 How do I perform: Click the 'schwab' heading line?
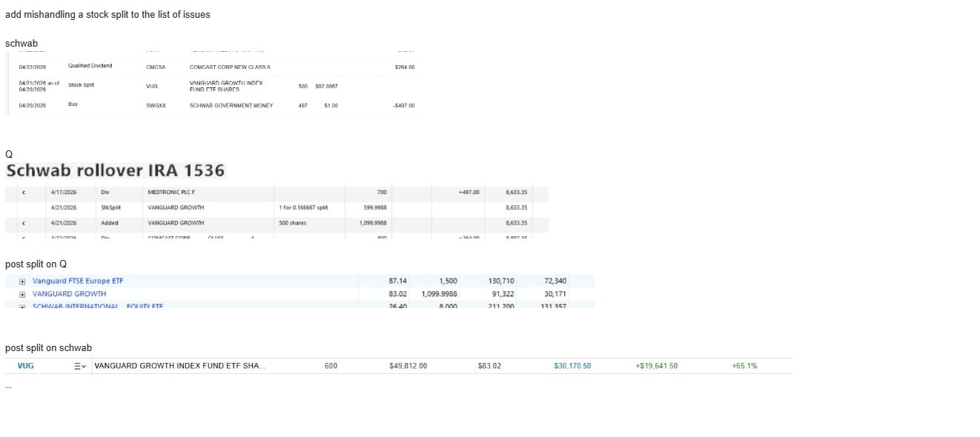tap(21, 44)
